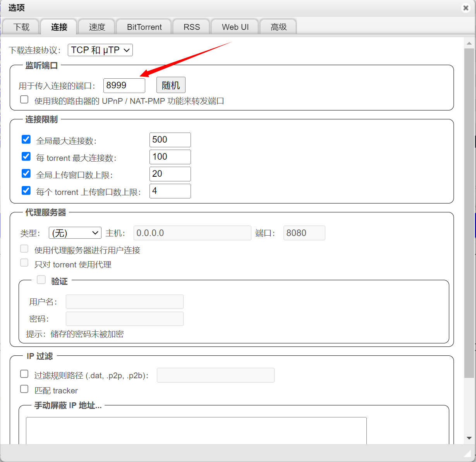Click the scrollbar up arrow
Screen dimensions: 476x462
point(469,43)
